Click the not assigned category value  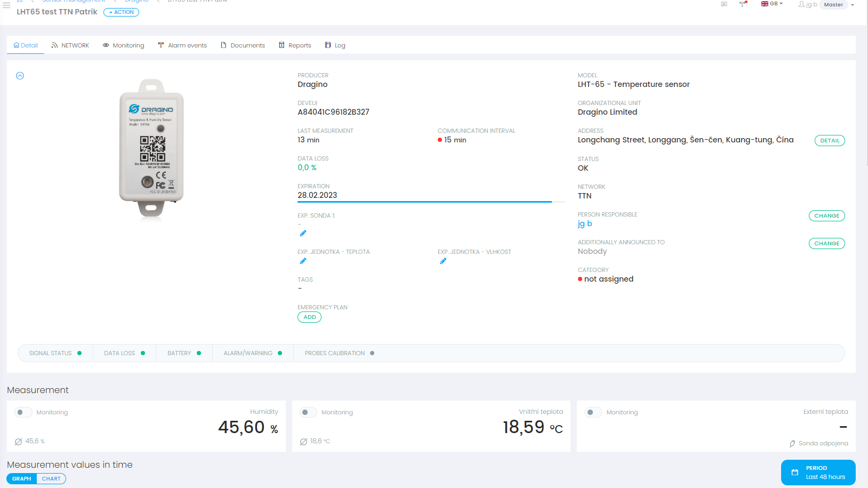(x=609, y=279)
